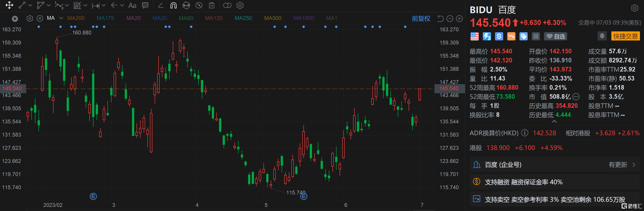Select the move/pan crosshair tool

click(x=9, y=5)
